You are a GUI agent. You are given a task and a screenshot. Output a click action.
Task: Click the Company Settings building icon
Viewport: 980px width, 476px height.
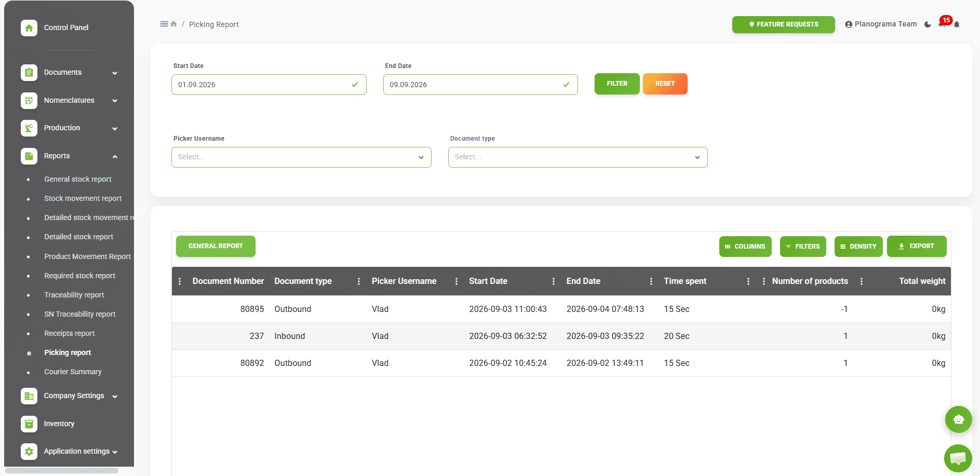tap(29, 396)
